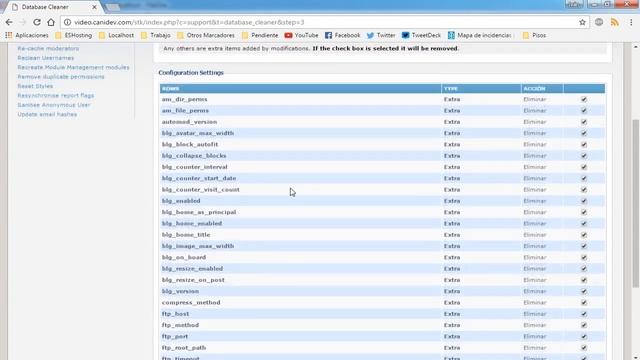Select the blg_block_autofit row name
Viewport: 640px width, 360px height.
point(190,144)
